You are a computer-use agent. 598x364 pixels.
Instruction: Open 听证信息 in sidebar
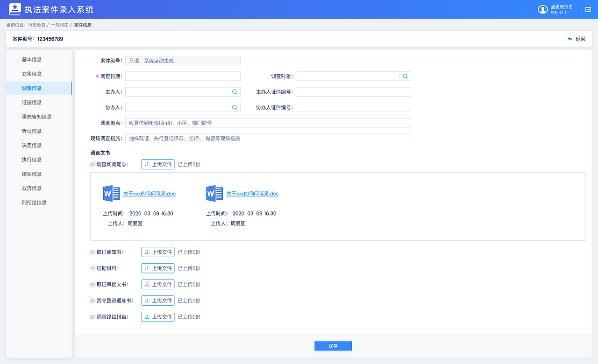click(32, 131)
